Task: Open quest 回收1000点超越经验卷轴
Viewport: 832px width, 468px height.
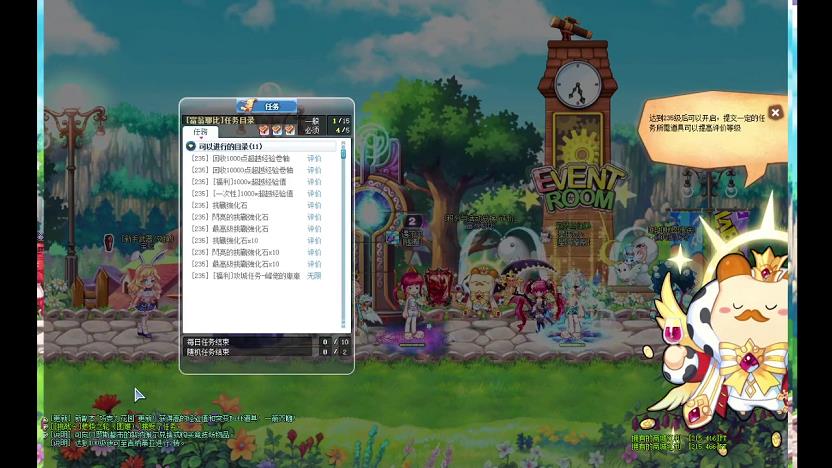Action: (241, 159)
